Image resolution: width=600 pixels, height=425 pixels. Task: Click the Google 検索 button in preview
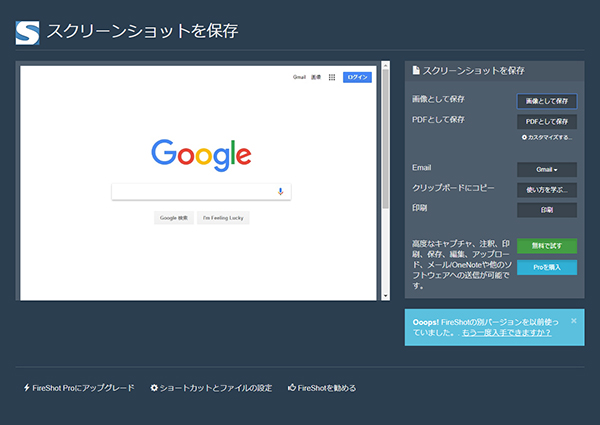point(174,218)
